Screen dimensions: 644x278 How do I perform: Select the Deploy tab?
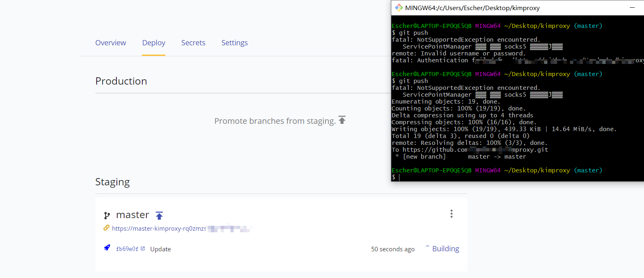[154, 42]
